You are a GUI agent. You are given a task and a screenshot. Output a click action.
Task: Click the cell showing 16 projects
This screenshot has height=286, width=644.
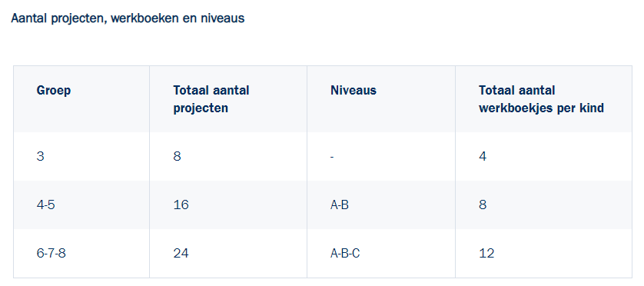pos(228,205)
